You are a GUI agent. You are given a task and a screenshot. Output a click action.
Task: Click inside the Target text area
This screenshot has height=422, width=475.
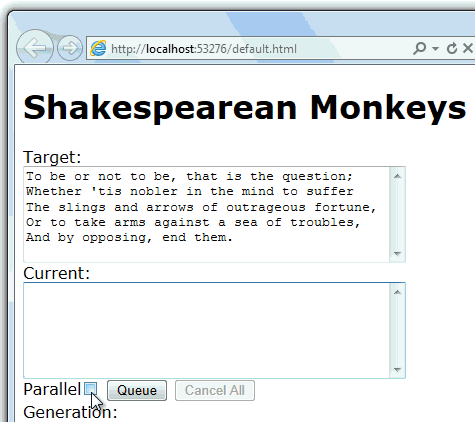(x=206, y=214)
